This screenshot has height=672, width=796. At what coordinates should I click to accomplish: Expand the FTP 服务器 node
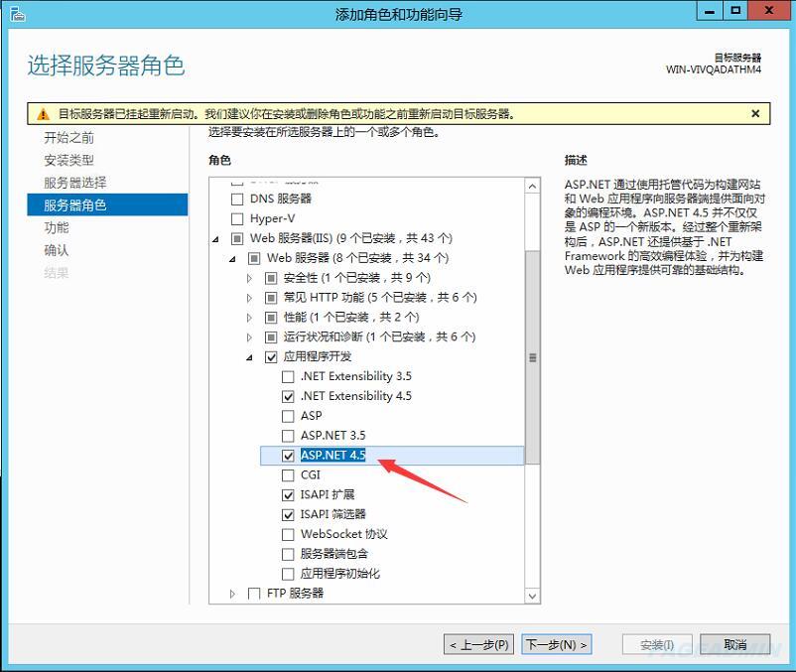[232, 594]
